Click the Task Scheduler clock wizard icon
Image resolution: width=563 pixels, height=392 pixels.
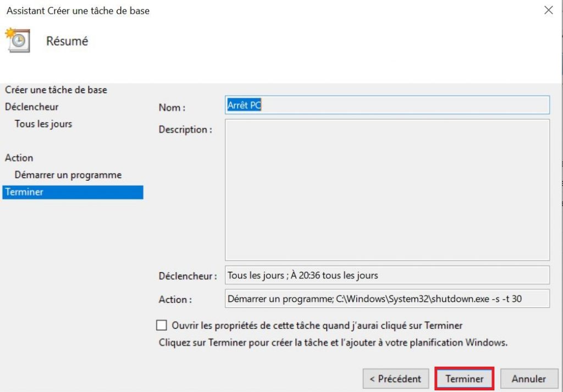click(x=17, y=40)
